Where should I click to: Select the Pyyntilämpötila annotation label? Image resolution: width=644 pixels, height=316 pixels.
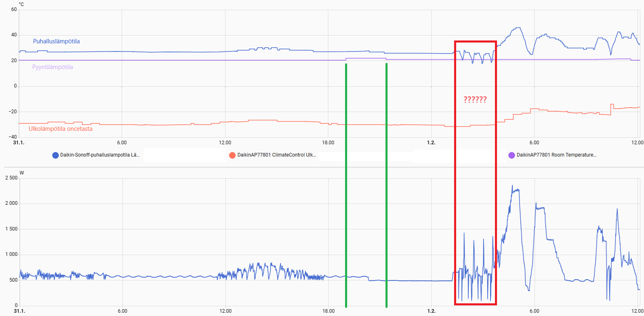tap(53, 67)
